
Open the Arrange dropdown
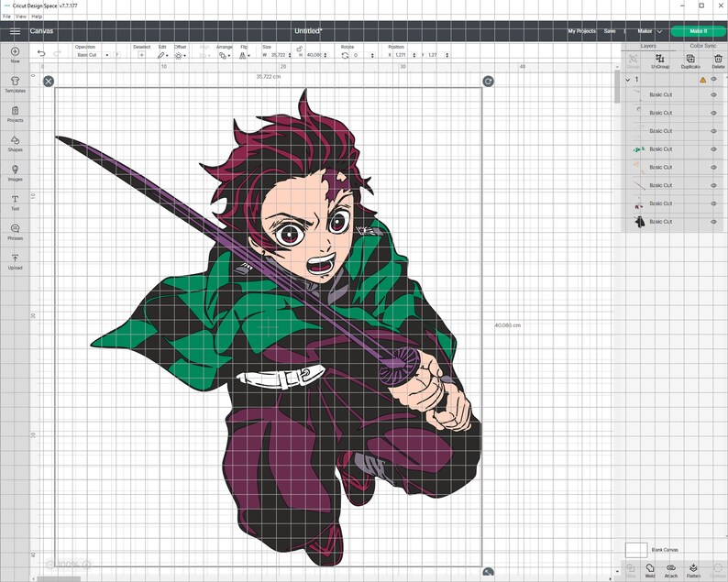pyautogui.click(x=225, y=55)
